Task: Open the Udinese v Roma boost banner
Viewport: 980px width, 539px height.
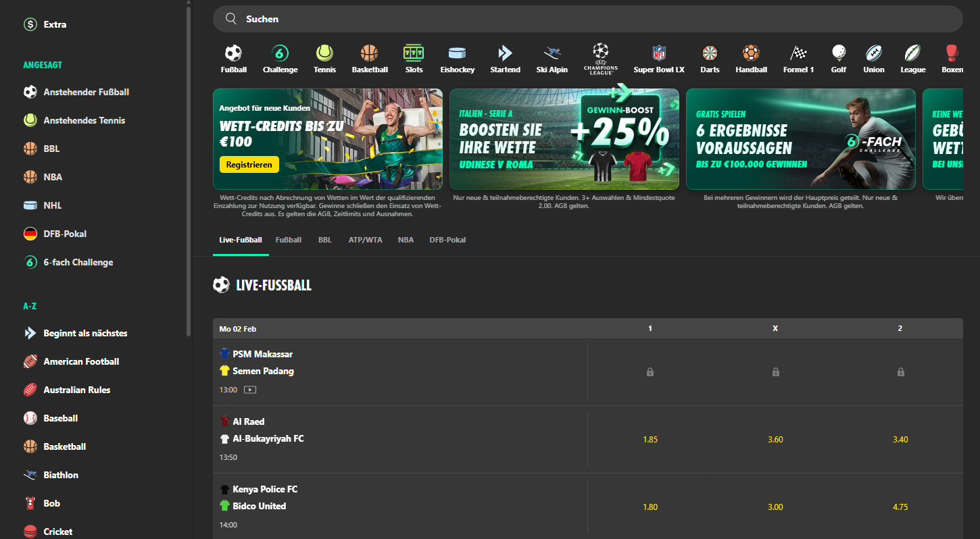Action: (x=564, y=139)
